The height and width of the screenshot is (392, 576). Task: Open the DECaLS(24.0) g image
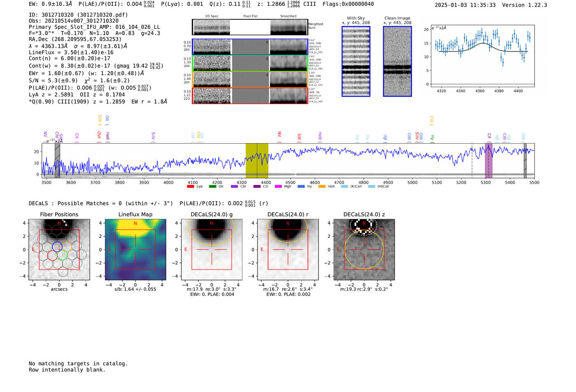(211, 250)
